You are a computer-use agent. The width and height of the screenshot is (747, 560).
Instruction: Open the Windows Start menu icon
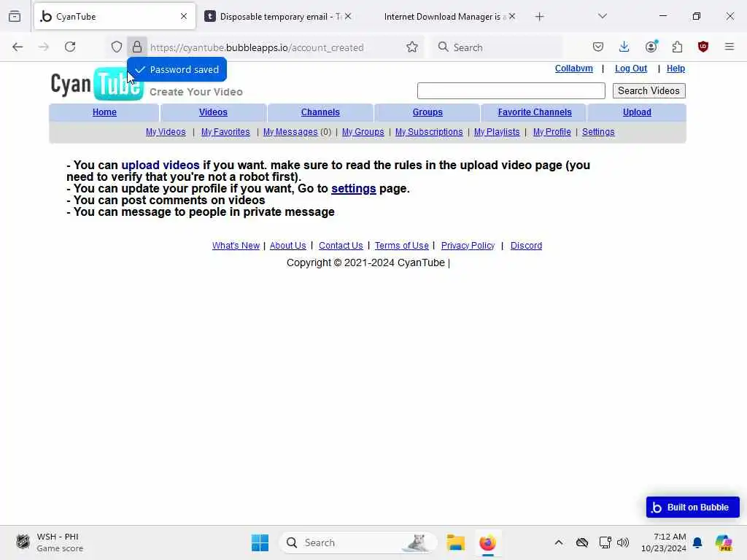point(260,542)
